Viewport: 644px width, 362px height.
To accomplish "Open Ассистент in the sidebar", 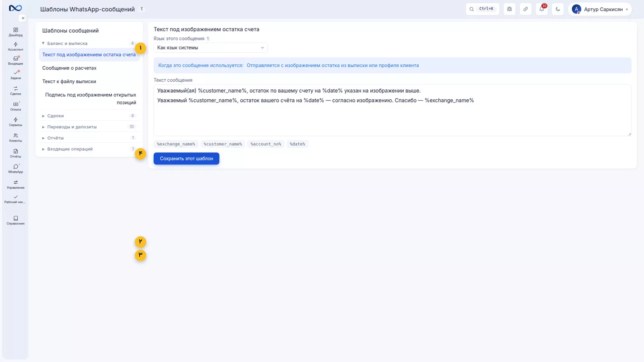I will click(x=16, y=47).
